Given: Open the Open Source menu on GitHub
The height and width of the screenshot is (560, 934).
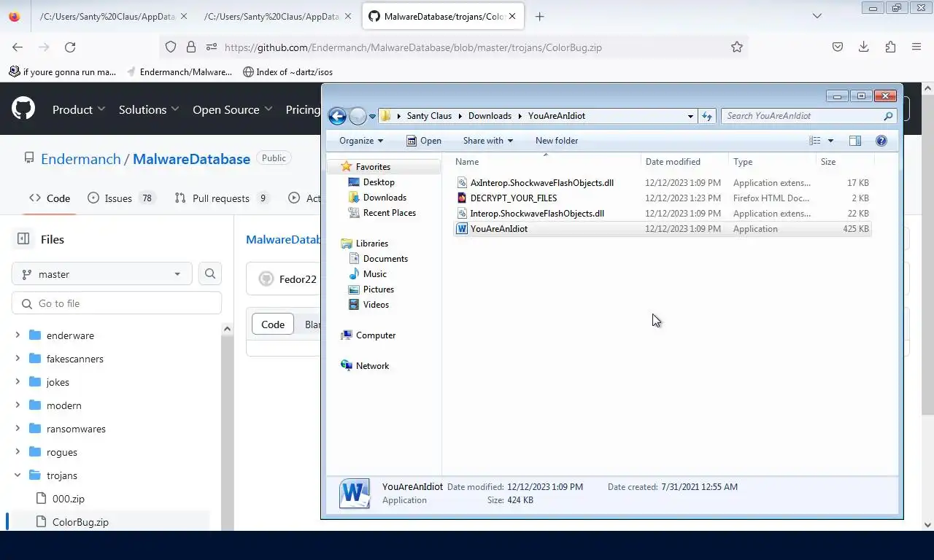Looking at the screenshot, I should click(x=232, y=109).
